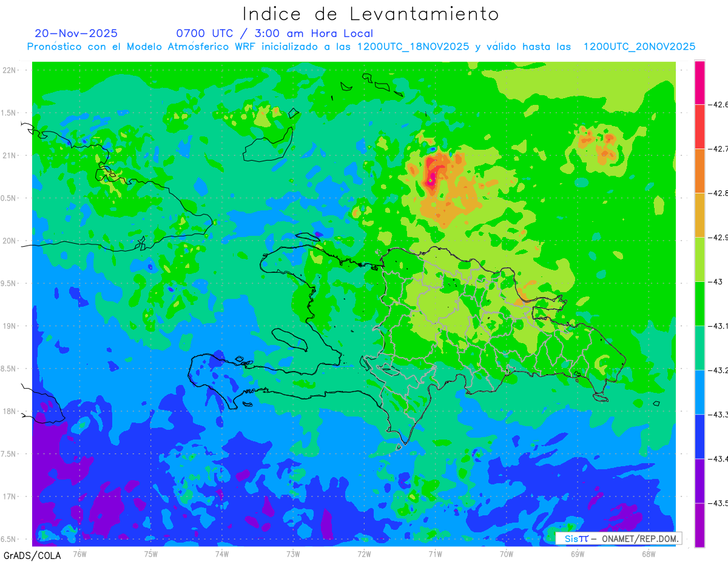Click the 72W longitude label
The image size is (728, 562).
[364, 554]
